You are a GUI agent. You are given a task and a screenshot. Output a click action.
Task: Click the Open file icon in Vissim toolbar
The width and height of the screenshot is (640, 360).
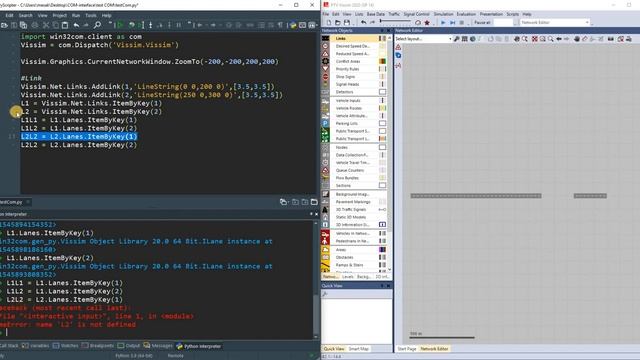(x=338, y=22)
